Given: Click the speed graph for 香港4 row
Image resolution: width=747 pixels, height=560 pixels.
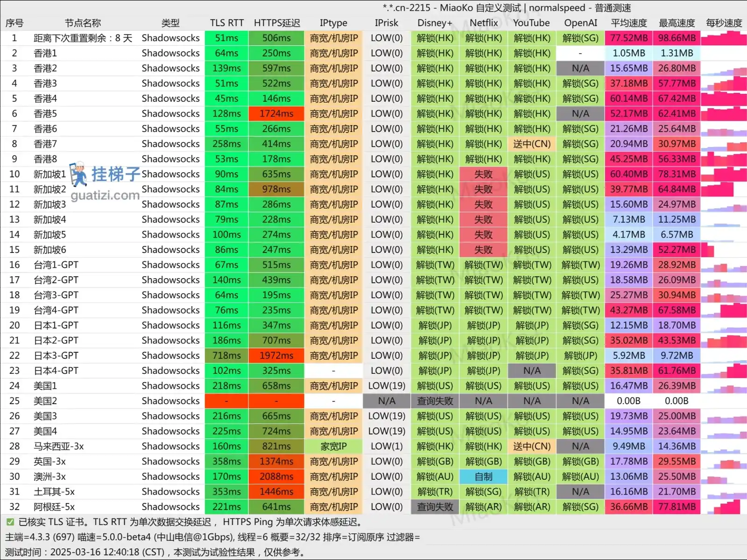Looking at the screenshot, I should (x=724, y=98).
